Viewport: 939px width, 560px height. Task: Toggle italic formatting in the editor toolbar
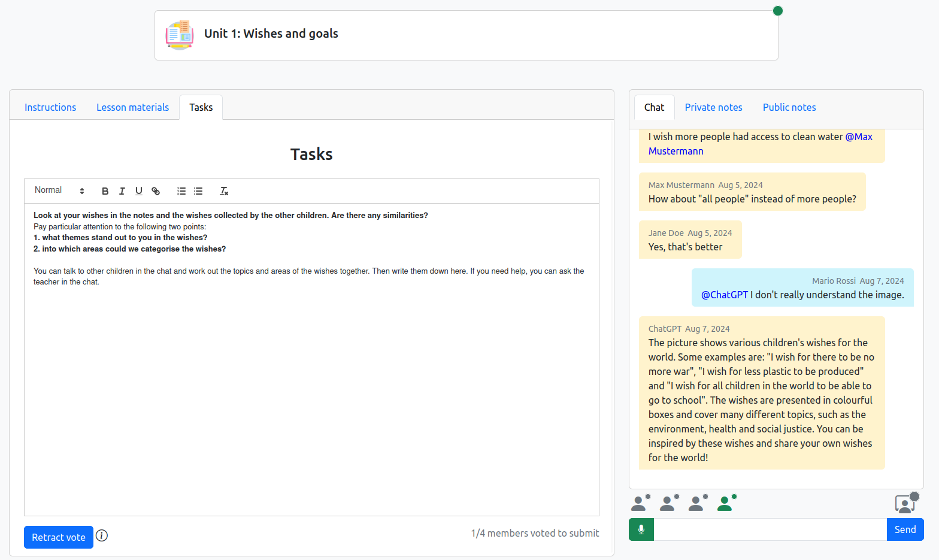[122, 191]
